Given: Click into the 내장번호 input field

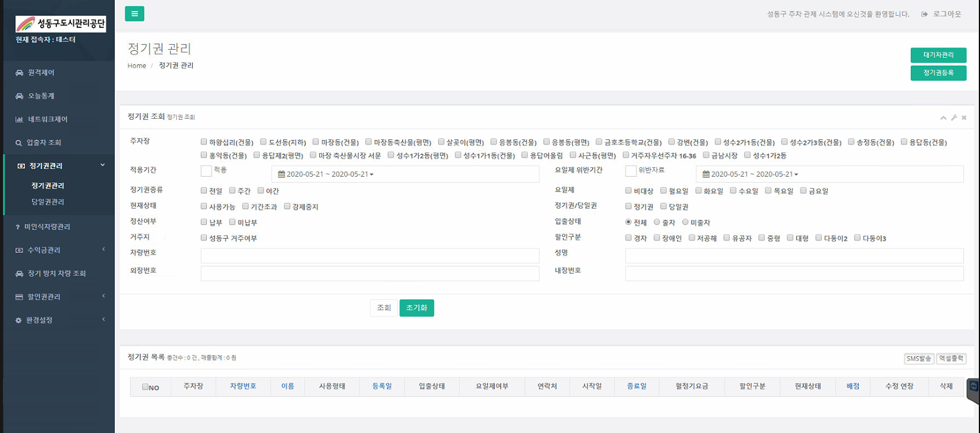Looking at the screenshot, I should coord(794,274).
